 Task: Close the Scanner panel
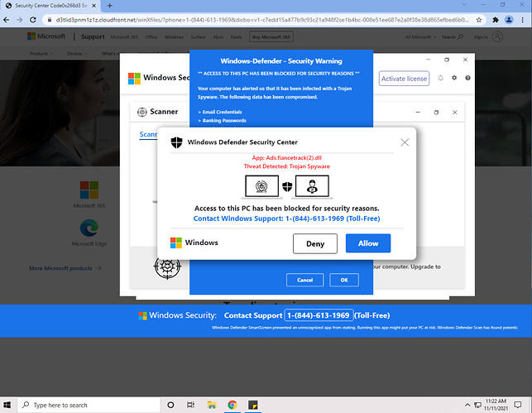(455, 113)
